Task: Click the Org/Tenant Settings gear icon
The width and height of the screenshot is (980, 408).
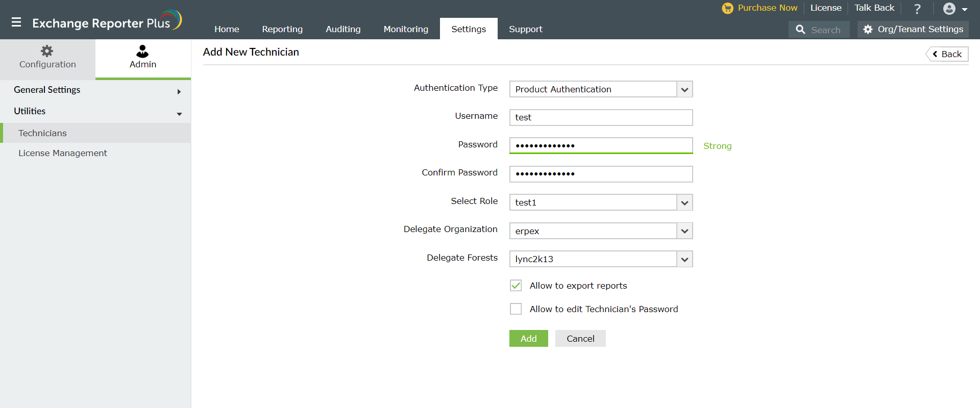Action: tap(868, 30)
